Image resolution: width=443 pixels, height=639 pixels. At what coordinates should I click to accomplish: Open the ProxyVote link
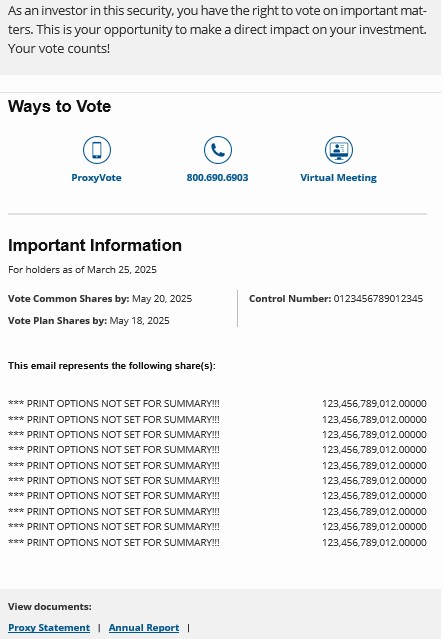coord(97,178)
